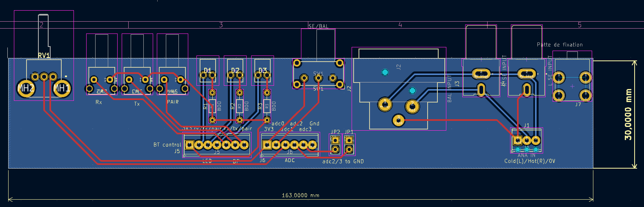Image resolution: width=644 pixels, height=207 pixels.
Task: Select the JP1 jumper top pad
Action: (x=349, y=140)
